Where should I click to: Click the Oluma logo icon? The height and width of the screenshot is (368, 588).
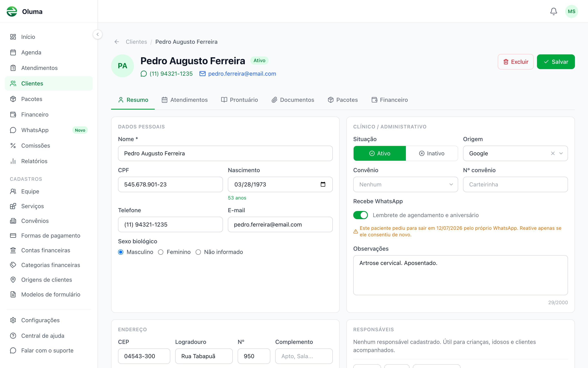click(x=12, y=11)
